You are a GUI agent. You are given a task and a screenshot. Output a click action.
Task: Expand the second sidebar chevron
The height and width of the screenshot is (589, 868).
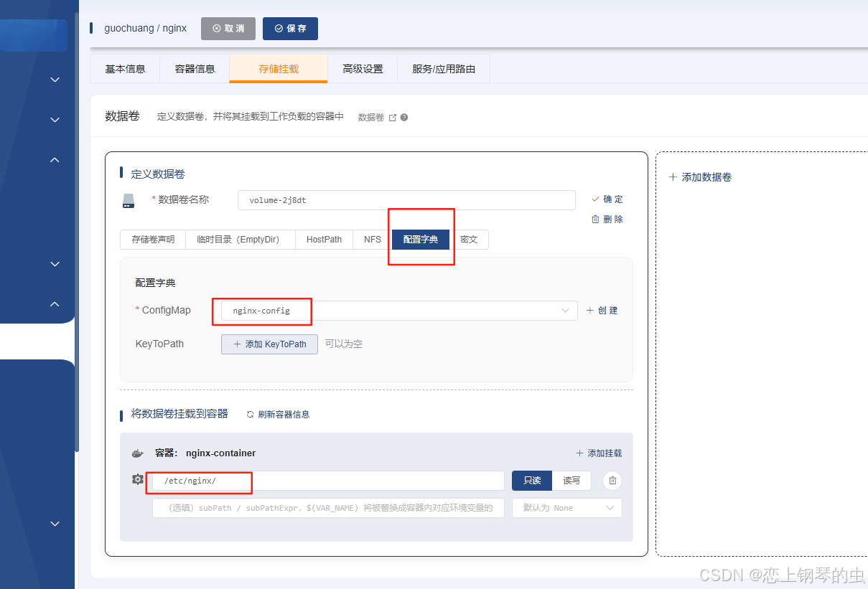[55, 120]
